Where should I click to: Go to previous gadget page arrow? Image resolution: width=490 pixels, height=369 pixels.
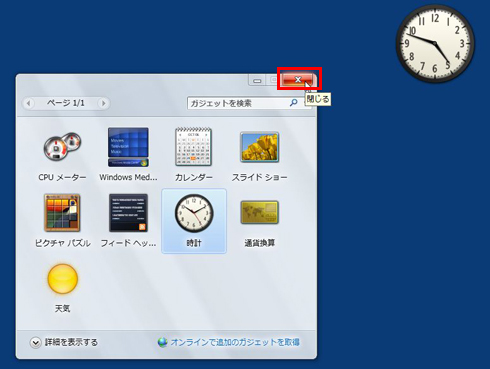click(28, 103)
